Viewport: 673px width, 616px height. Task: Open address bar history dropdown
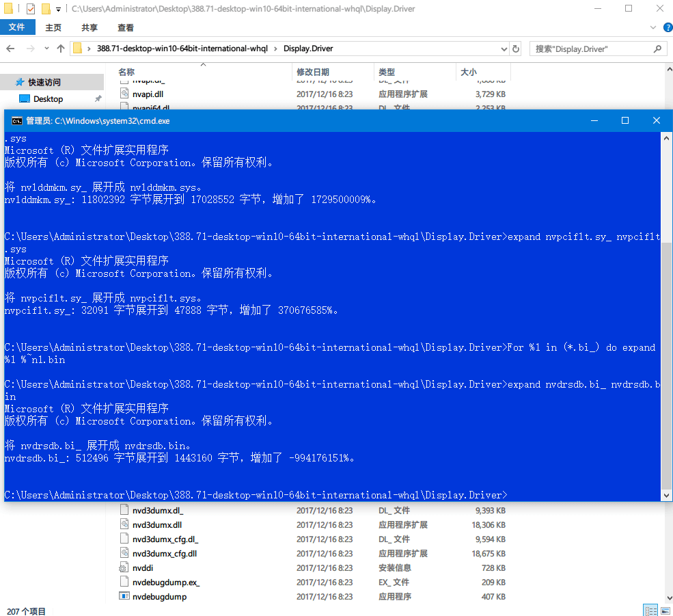tap(504, 49)
